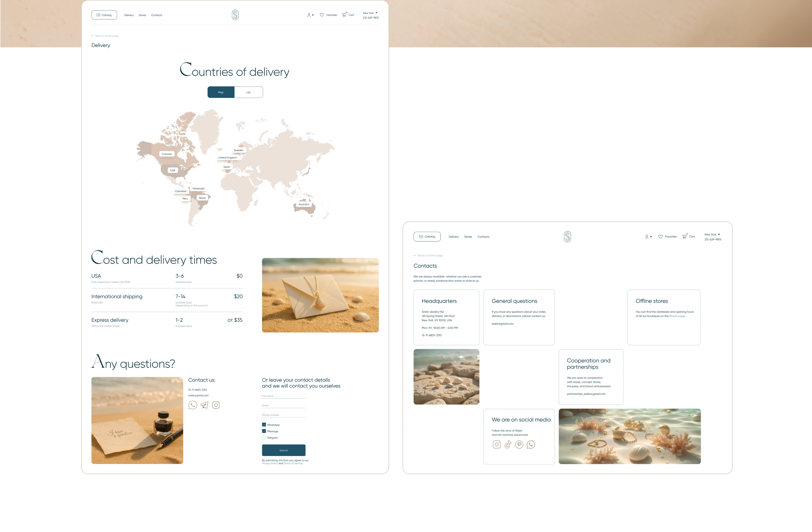Open Cart icon on Contacts page header
Image resolution: width=812 pixels, height=532 pixels.
684,236
